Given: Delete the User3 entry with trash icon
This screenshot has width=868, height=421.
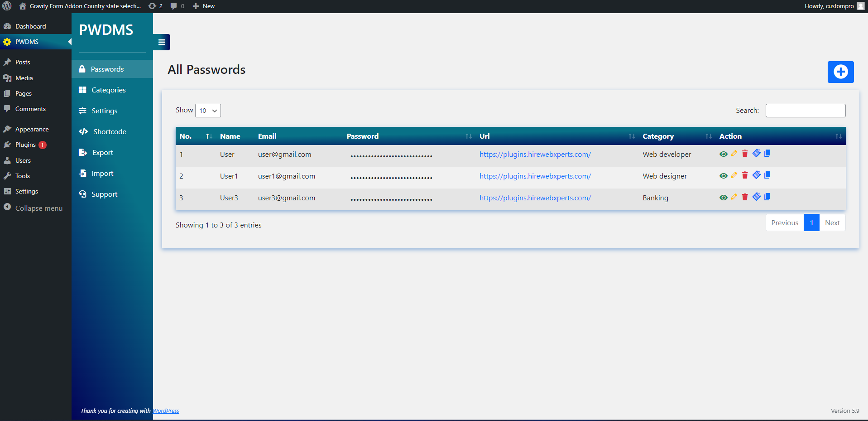Looking at the screenshot, I should tap(745, 197).
